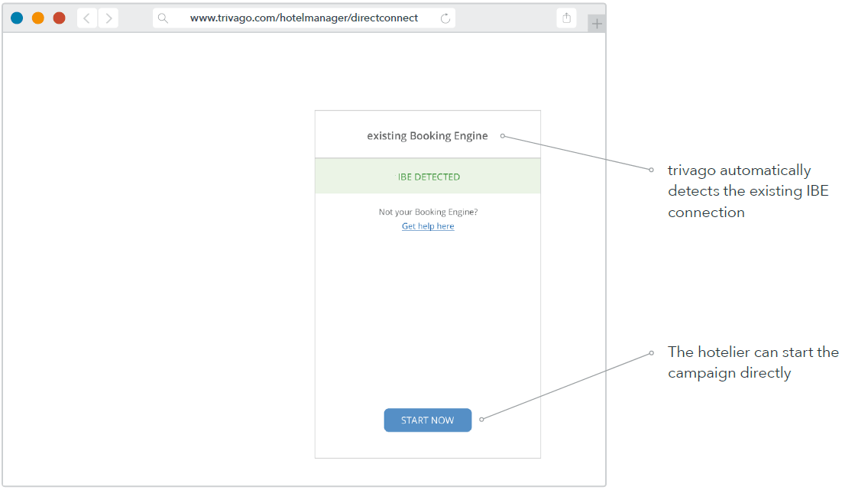868x490 pixels.
Task: Click the red window control button
Action: click(x=60, y=18)
